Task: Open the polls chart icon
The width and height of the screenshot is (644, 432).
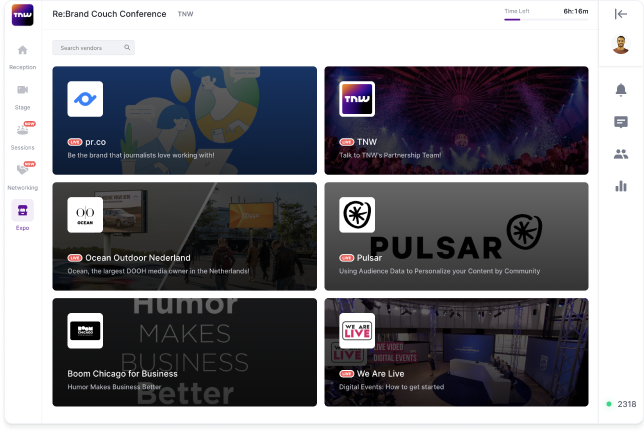Action: pos(620,185)
